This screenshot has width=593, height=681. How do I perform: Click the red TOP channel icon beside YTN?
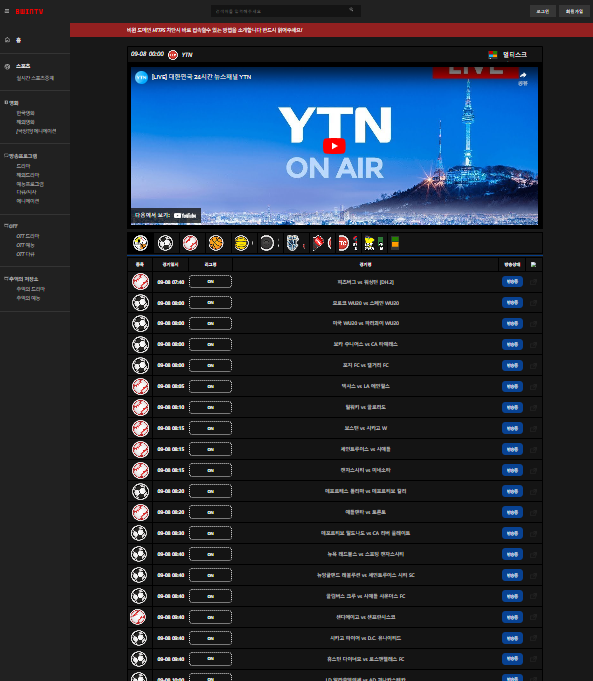pos(173,55)
